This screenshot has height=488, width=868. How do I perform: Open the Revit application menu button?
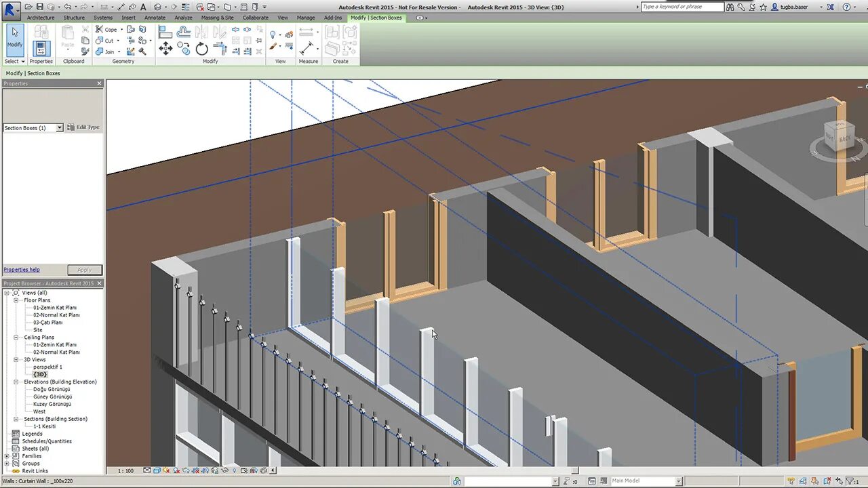pyautogui.click(x=10, y=10)
